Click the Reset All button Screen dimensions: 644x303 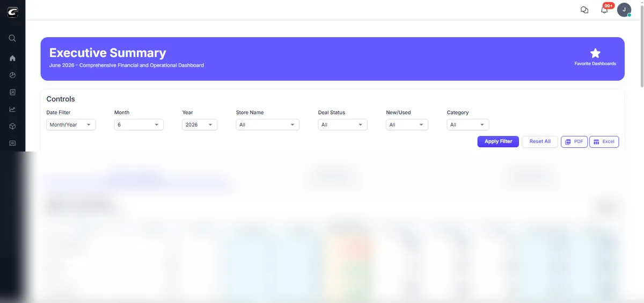click(x=540, y=141)
